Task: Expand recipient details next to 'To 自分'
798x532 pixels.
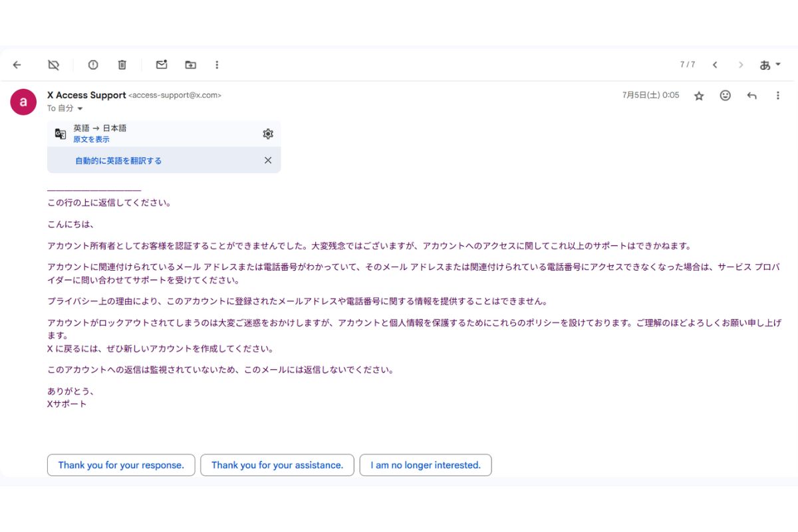Action: coord(80,108)
